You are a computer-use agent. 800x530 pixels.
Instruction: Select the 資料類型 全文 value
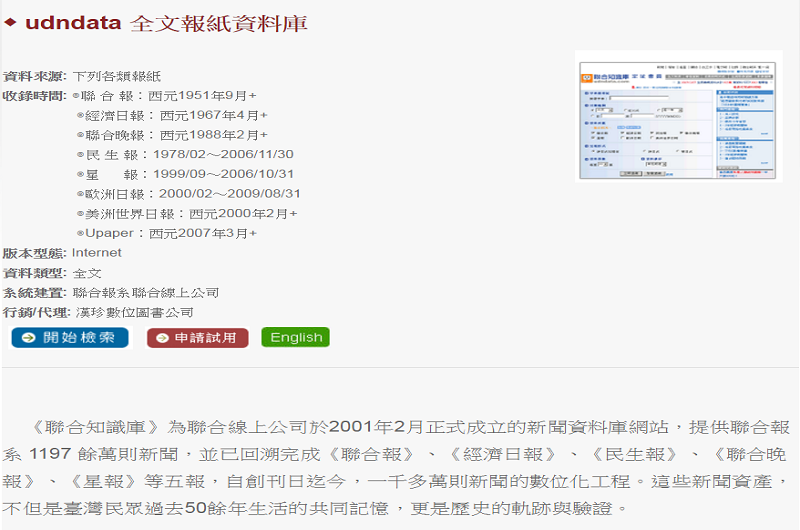tap(87, 273)
